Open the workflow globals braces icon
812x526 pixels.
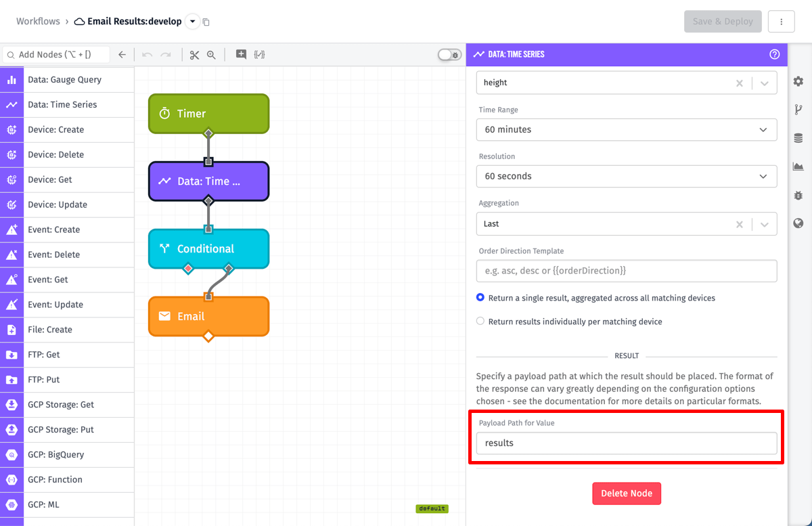pos(259,55)
